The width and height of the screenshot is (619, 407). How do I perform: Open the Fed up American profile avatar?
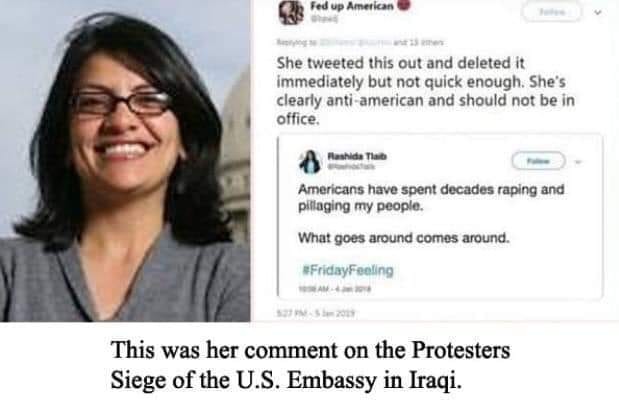coord(291,12)
